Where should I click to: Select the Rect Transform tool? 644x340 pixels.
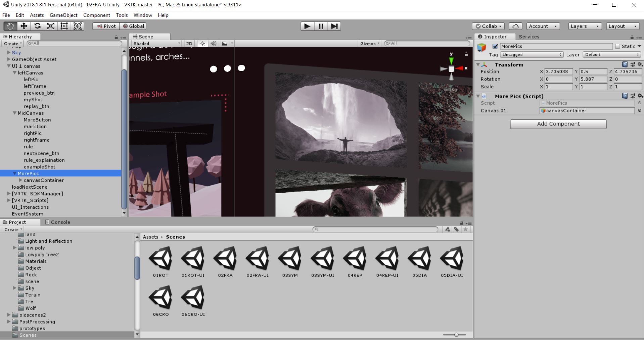64,26
